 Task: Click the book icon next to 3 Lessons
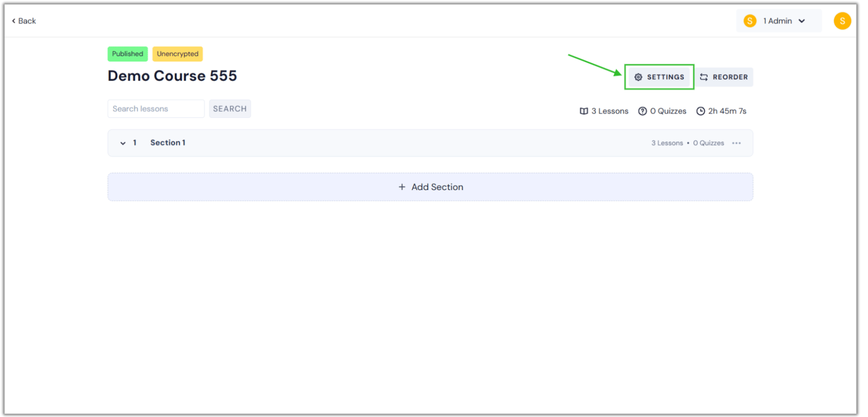point(583,111)
